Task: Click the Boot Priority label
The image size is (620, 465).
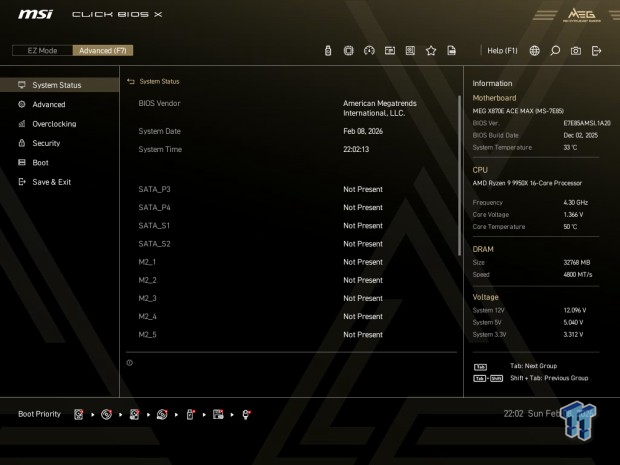Action: (x=40, y=414)
